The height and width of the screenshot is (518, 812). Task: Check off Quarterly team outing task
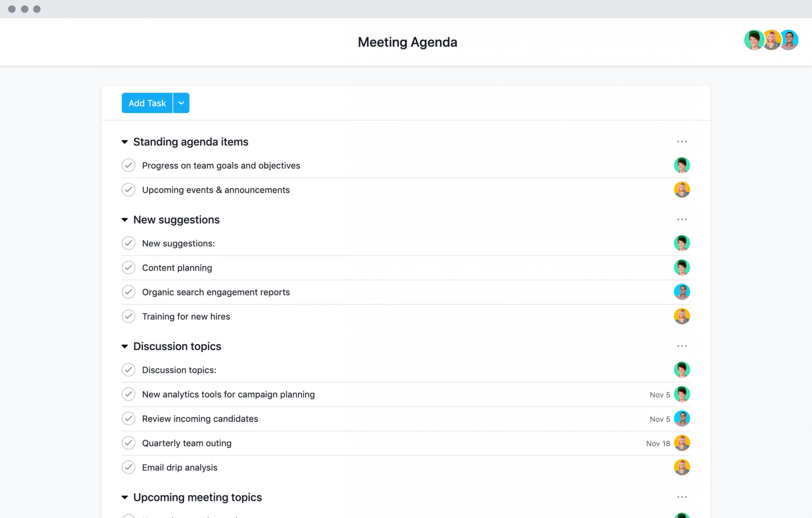(x=128, y=443)
